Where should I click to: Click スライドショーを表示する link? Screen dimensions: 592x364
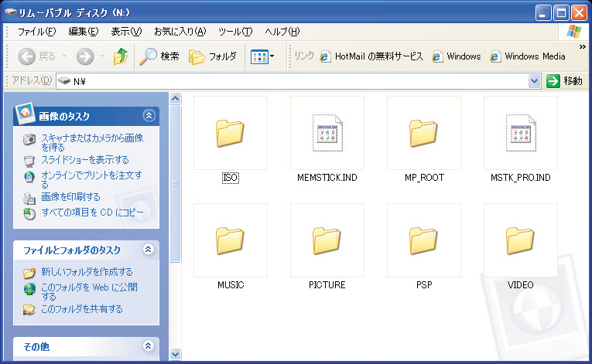(x=85, y=160)
